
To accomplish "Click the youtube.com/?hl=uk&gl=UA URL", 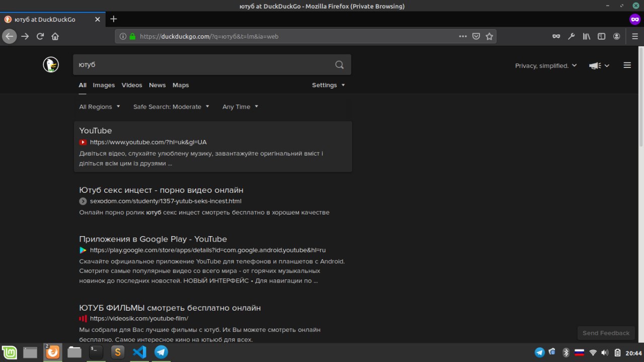I will tap(148, 142).
